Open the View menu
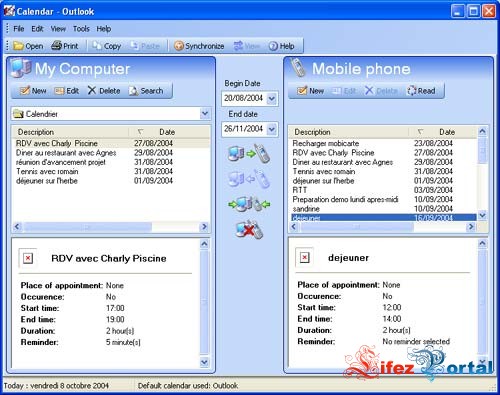 pyautogui.click(x=58, y=29)
